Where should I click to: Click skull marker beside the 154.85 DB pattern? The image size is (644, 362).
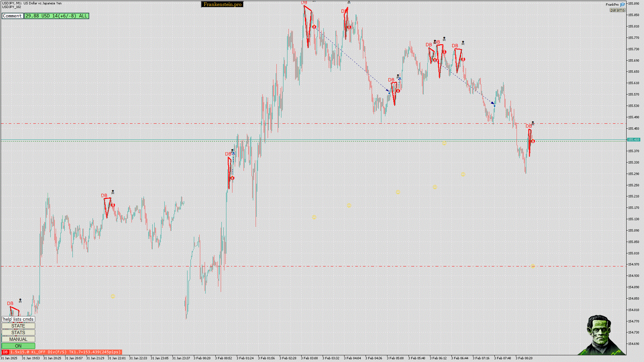[20, 301]
